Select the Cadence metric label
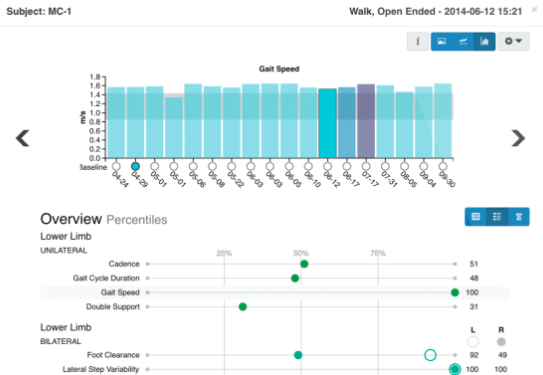The height and width of the screenshot is (375, 543). click(x=124, y=264)
